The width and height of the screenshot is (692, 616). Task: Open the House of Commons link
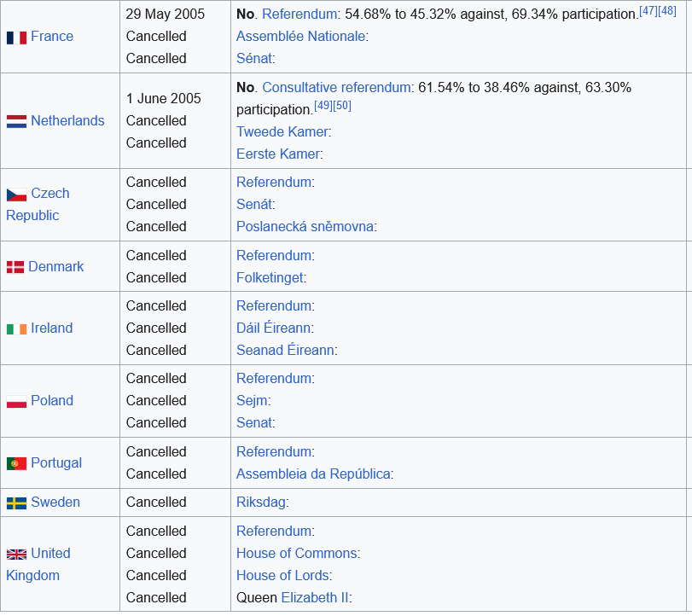(297, 553)
